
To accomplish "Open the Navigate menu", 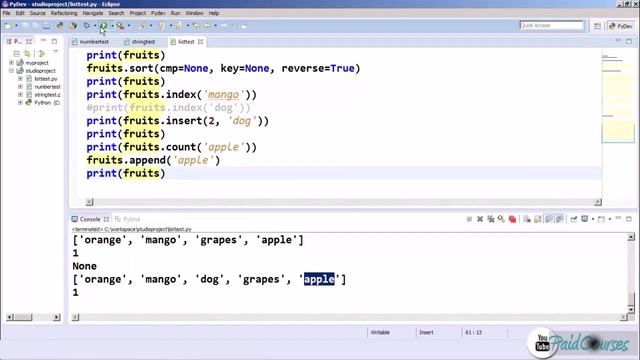I will (93, 13).
